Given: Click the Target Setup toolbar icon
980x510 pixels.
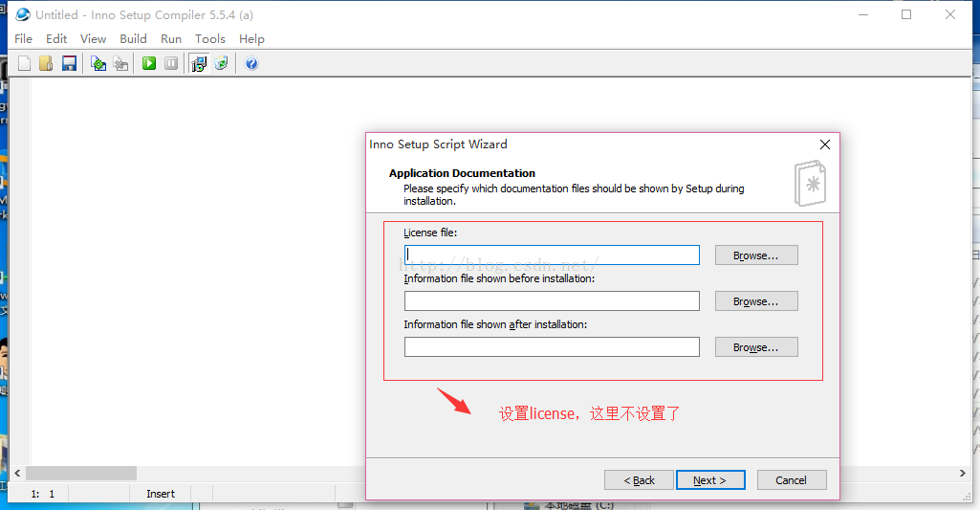Looking at the screenshot, I should tap(199, 63).
